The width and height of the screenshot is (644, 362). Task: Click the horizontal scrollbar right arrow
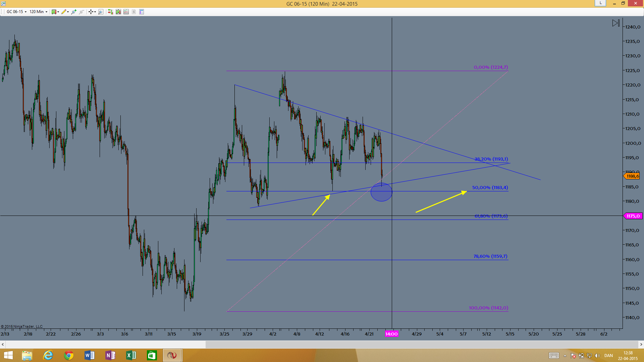pyautogui.click(x=641, y=344)
